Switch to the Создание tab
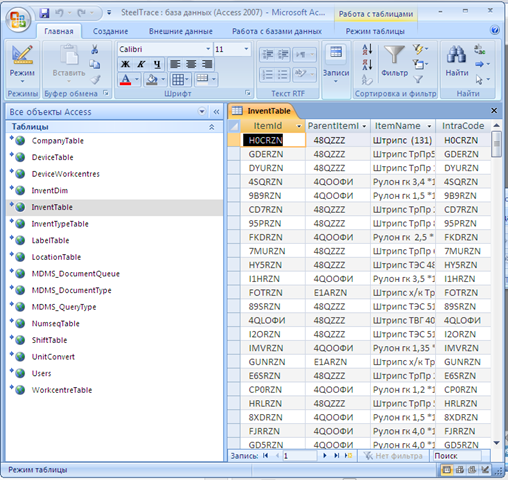 (x=110, y=31)
